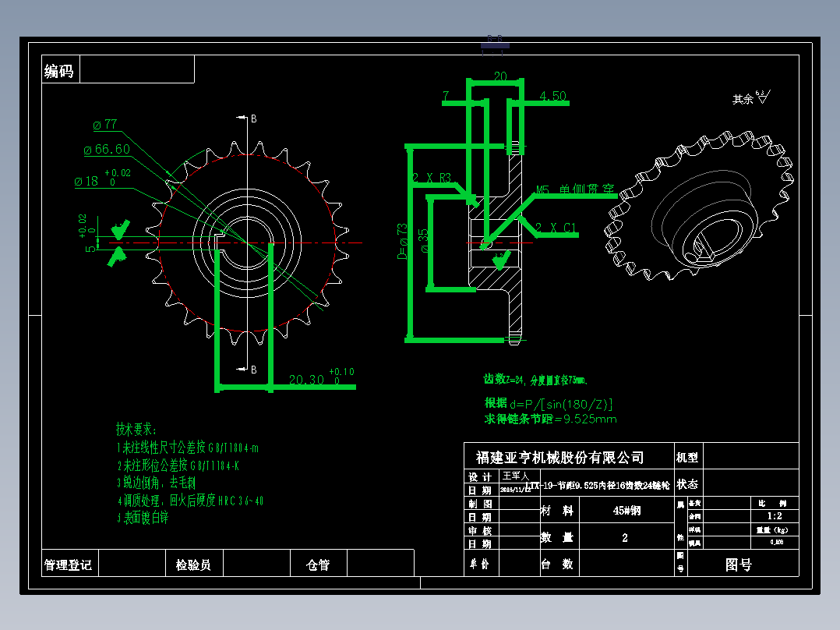840x630 pixels.
Task: Click the ø 66.60 dimension label
Action: [x=108, y=150]
